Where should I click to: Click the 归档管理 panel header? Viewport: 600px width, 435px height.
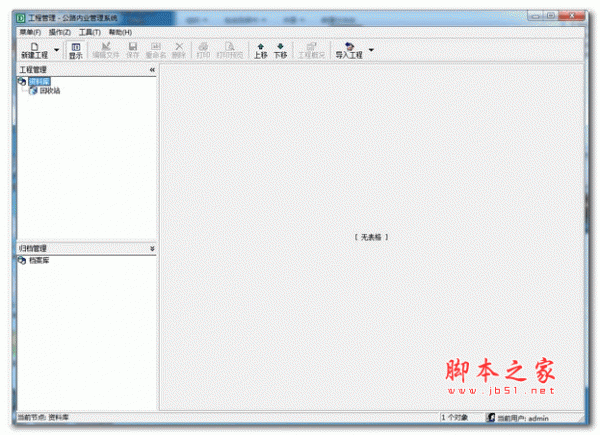click(87, 249)
